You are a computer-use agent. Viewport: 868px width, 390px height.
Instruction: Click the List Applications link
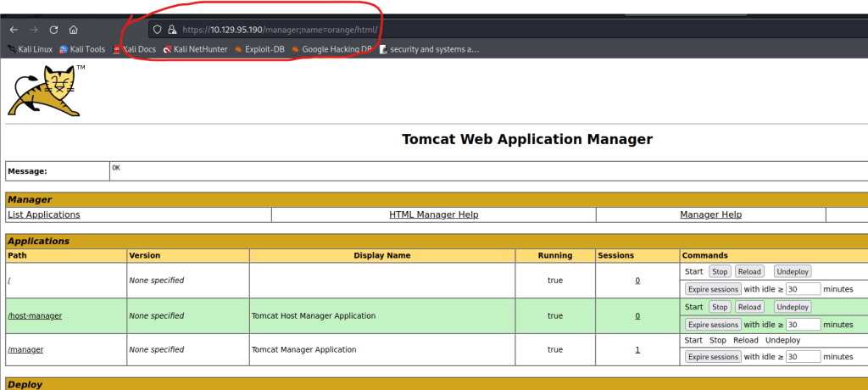coord(43,214)
